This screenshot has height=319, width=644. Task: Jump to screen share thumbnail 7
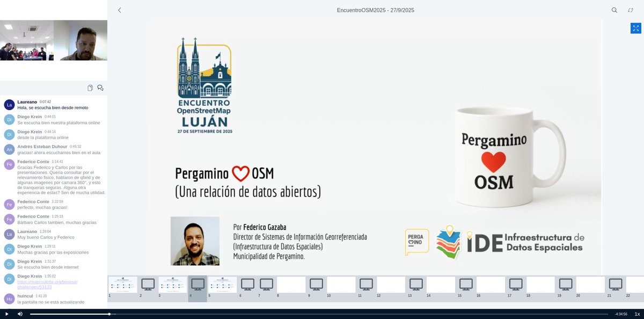click(x=266, y=285)
